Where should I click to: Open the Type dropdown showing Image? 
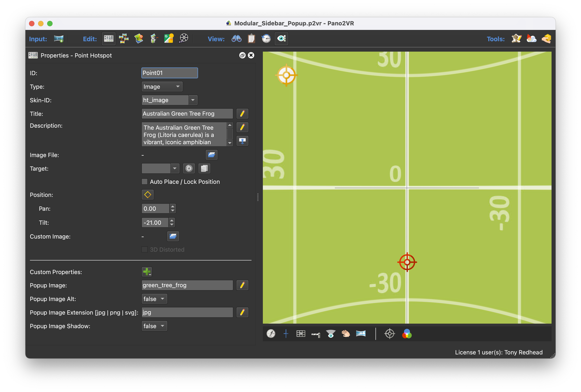tap(162, 87)
